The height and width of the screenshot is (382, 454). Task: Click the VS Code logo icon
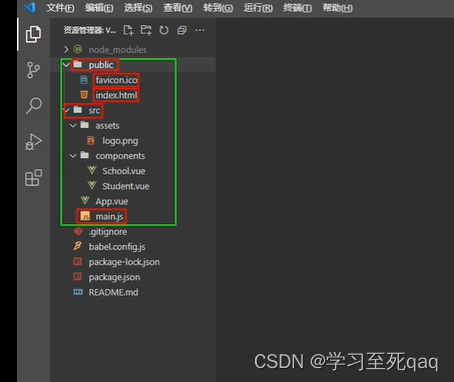coord(30,7)
